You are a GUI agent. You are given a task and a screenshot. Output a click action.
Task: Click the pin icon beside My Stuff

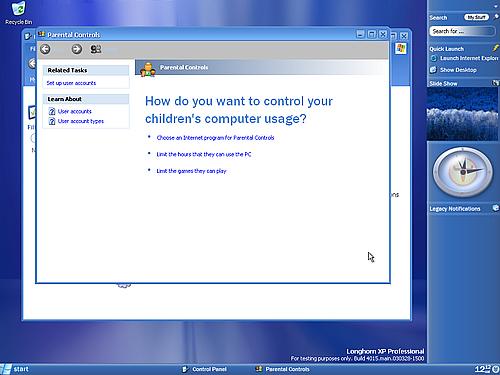(x=496, y=16)
